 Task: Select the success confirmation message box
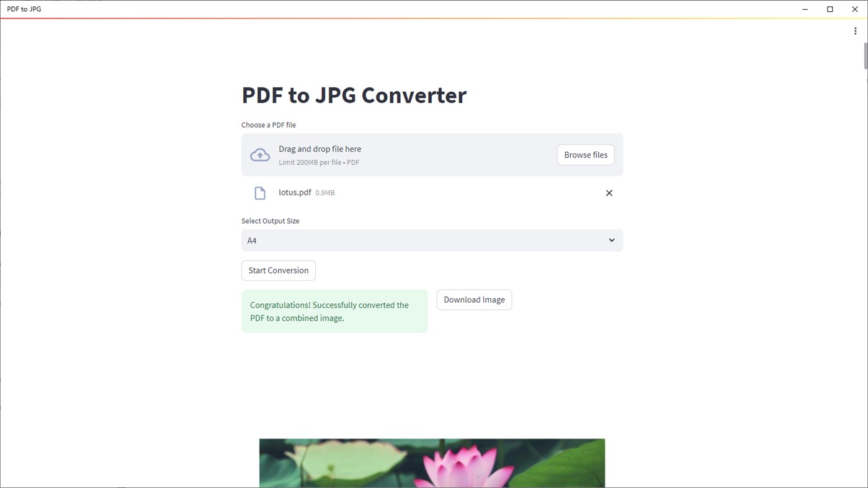pyautogui.click(x=334, y=311)
